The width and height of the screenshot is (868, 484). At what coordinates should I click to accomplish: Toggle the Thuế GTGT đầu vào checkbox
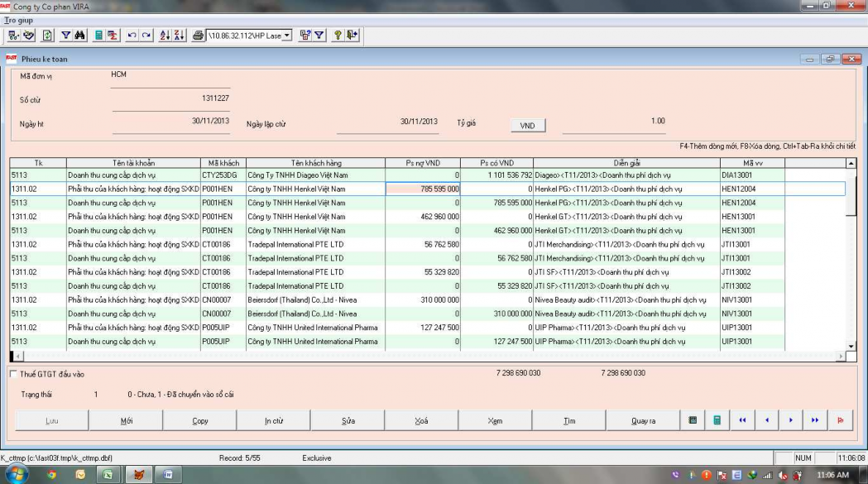(x=12, y=374)
